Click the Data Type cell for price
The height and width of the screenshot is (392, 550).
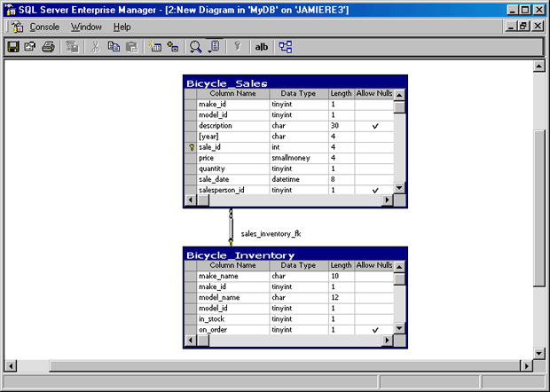[298, 158]
